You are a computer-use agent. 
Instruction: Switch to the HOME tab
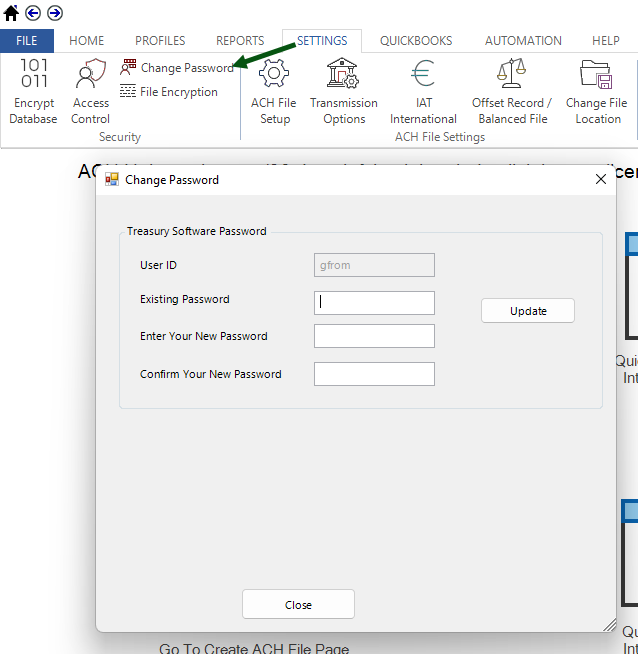point(87,41)
